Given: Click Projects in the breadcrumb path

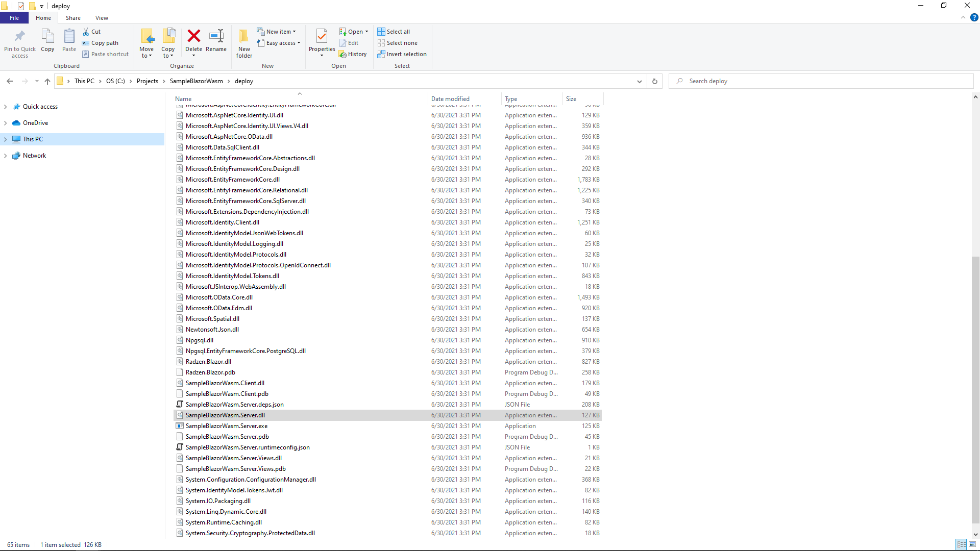Looking at the screenshot, I should coord(147,81).
